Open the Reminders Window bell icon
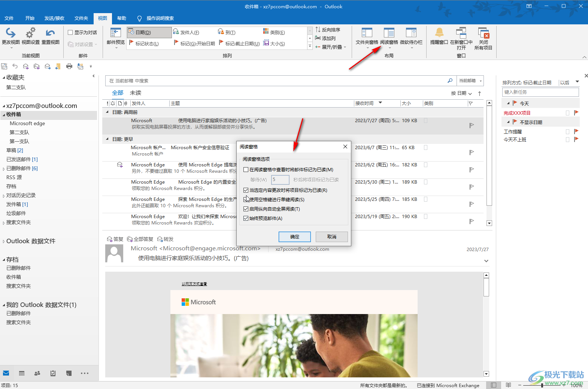 tap(439, 37)
